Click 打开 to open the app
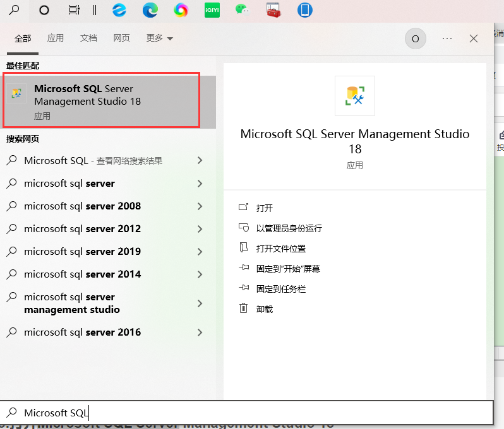Viewport: 504px width, 429px height. click(x=264, y=208)
